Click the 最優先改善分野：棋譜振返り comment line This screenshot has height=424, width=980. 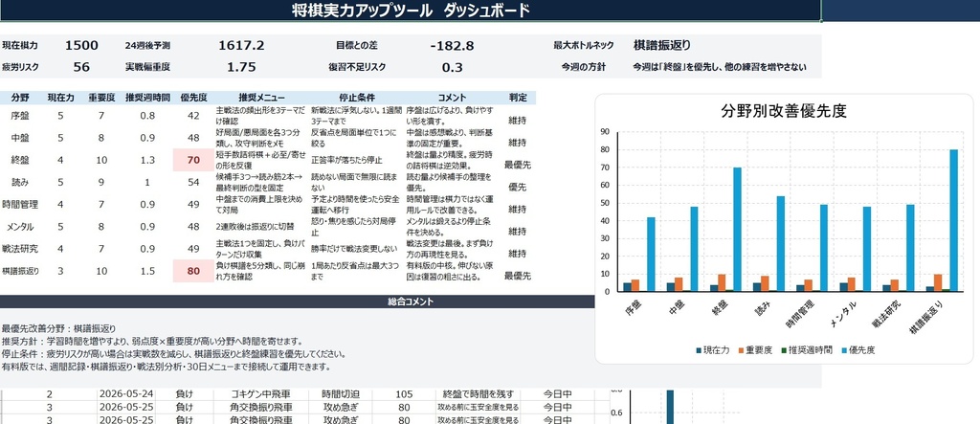(58, 328)
